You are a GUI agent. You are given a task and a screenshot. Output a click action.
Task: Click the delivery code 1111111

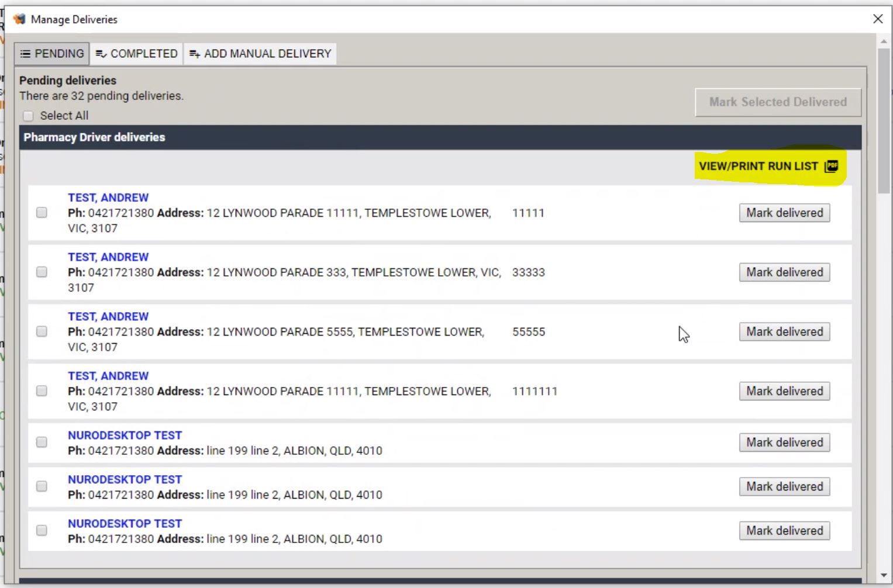pyautogui.click(x=535, y=391)
